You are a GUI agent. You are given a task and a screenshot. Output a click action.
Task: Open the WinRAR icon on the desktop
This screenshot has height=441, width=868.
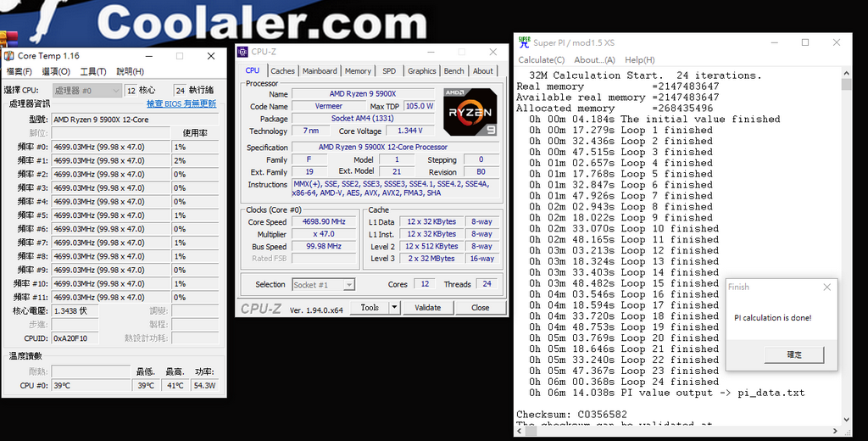coord(8,37)
